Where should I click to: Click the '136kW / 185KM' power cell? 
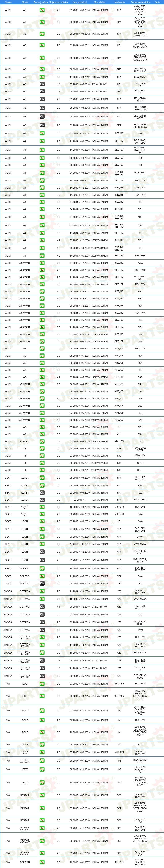100,537
